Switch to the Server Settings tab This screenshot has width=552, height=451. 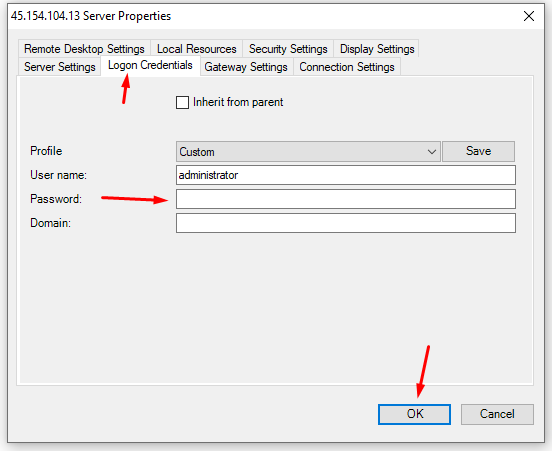59,67
